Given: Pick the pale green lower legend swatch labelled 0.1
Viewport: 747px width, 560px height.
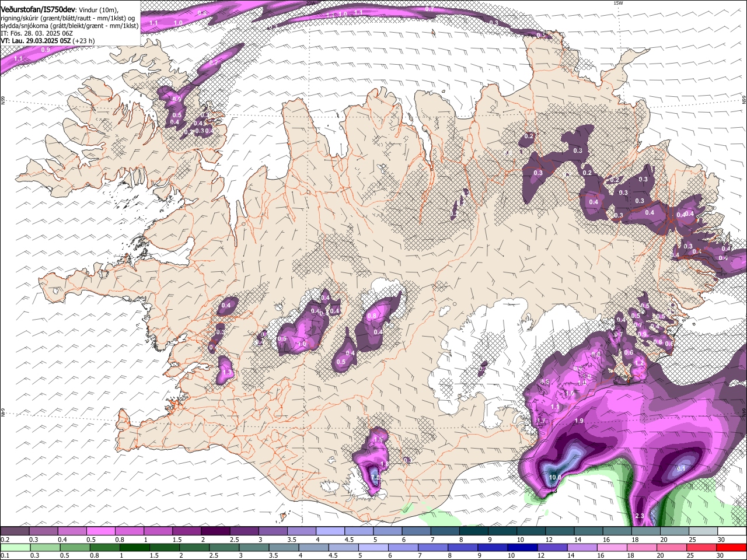Looking at the screenshot, I should click(x=15, y=548).
